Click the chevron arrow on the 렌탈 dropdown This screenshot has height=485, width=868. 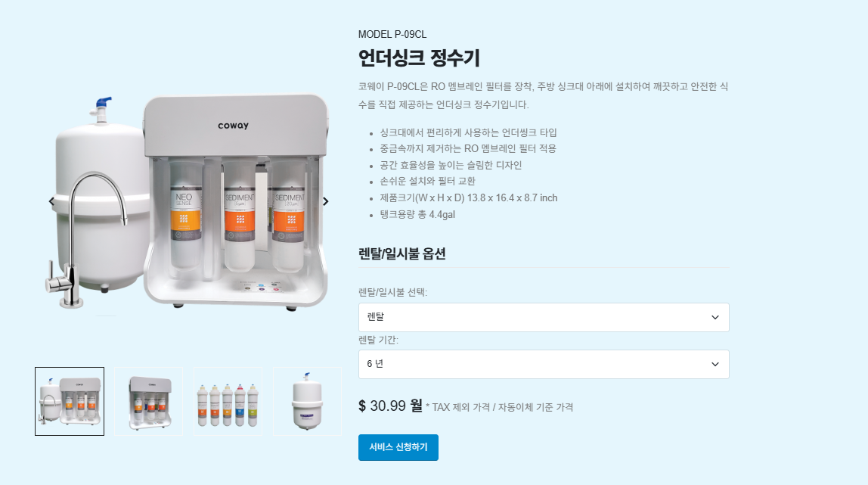click(715, 317)
